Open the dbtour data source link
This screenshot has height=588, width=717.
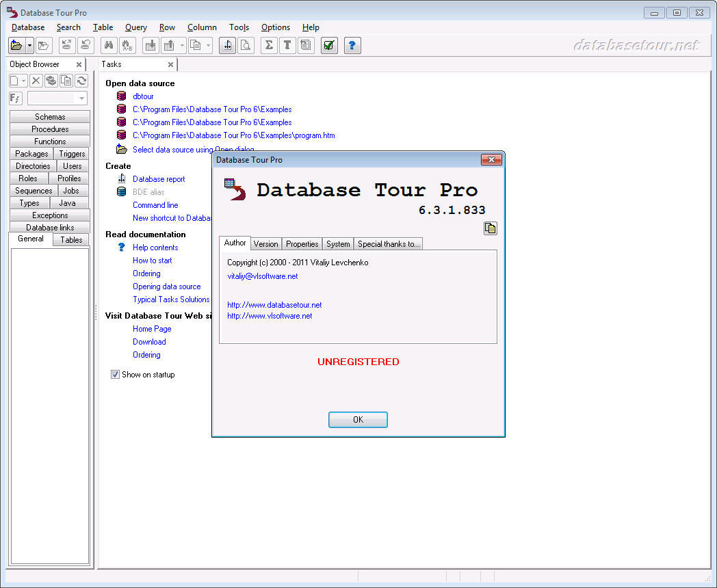pyautogui.click(x=143, y=96)
